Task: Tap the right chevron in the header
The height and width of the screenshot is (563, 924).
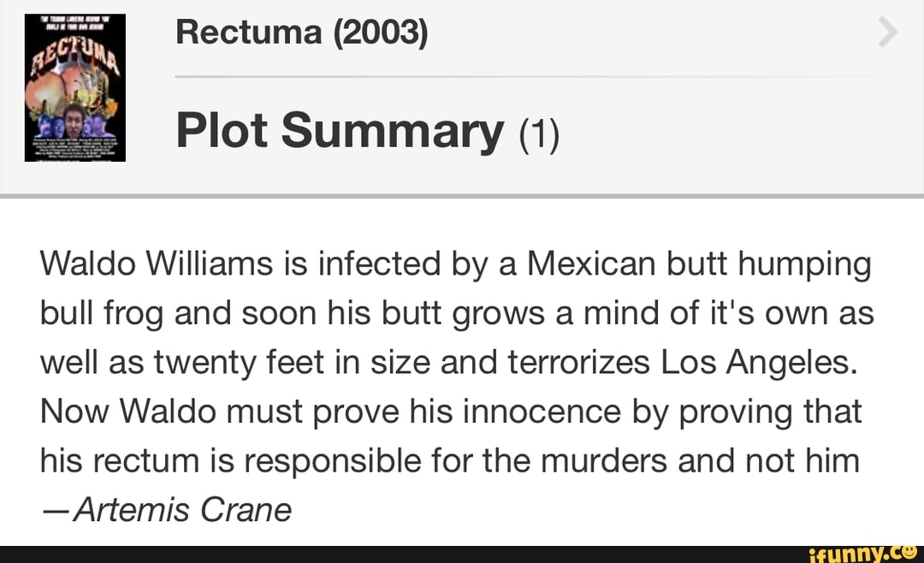Action: coord(888,34)
